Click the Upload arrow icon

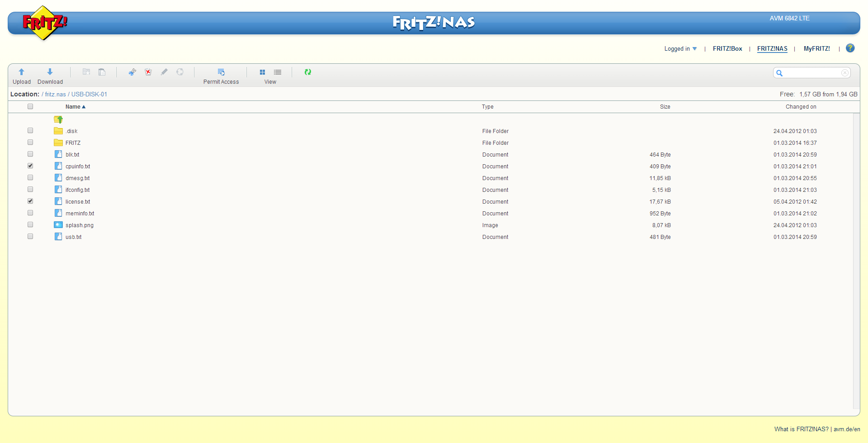(x=21, y=72)
